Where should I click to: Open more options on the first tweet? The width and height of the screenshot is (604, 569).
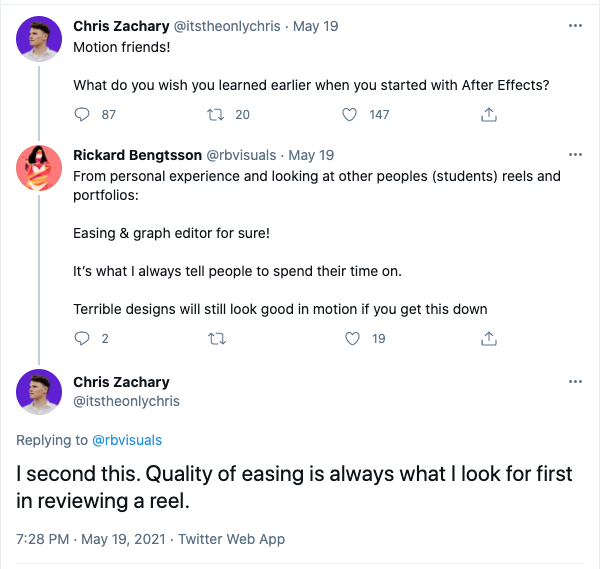575,23
